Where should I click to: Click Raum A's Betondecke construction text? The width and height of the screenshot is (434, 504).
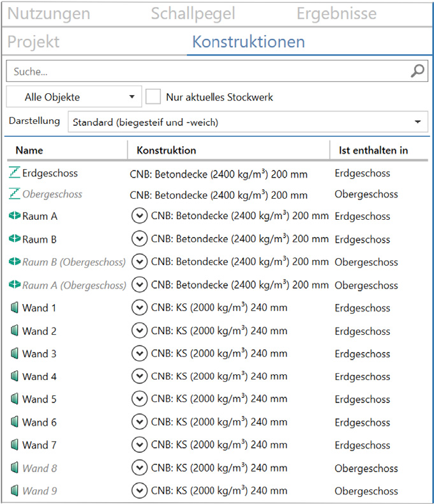[239, 215]
